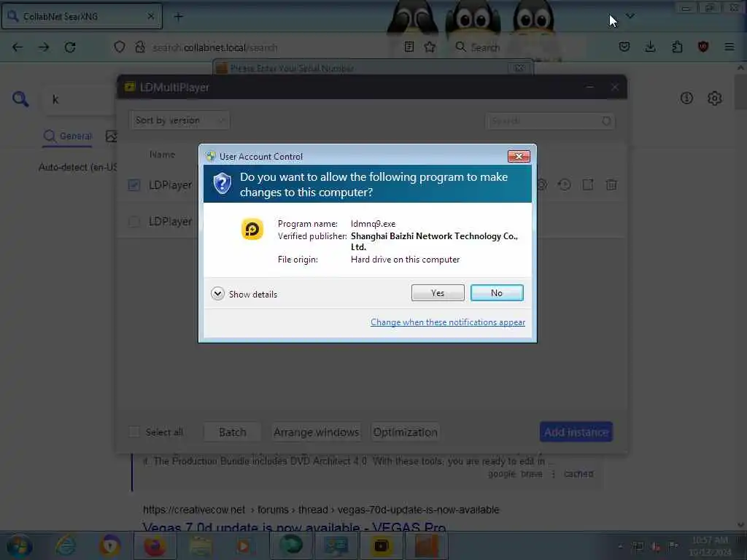Reload the page in Firefox
This screenshot has width=747, height=560.
70,47
